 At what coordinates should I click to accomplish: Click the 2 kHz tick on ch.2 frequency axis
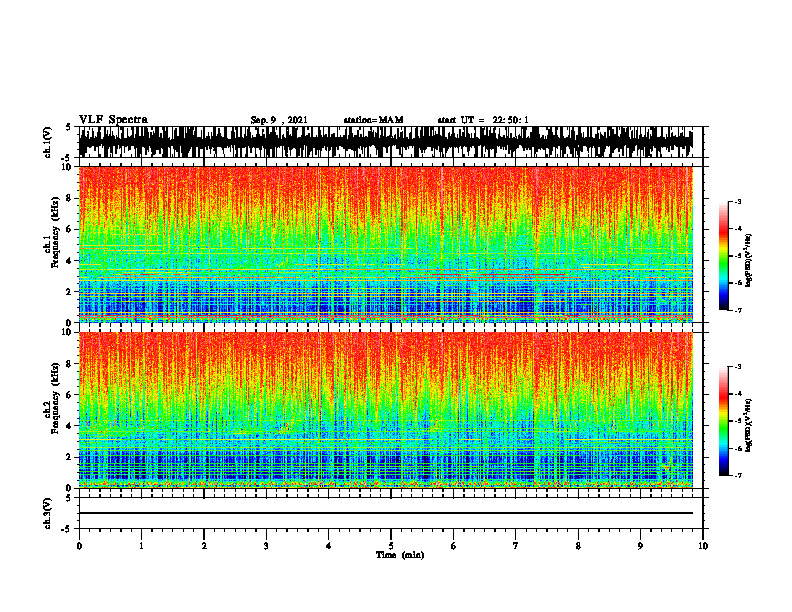pos(69,457)
